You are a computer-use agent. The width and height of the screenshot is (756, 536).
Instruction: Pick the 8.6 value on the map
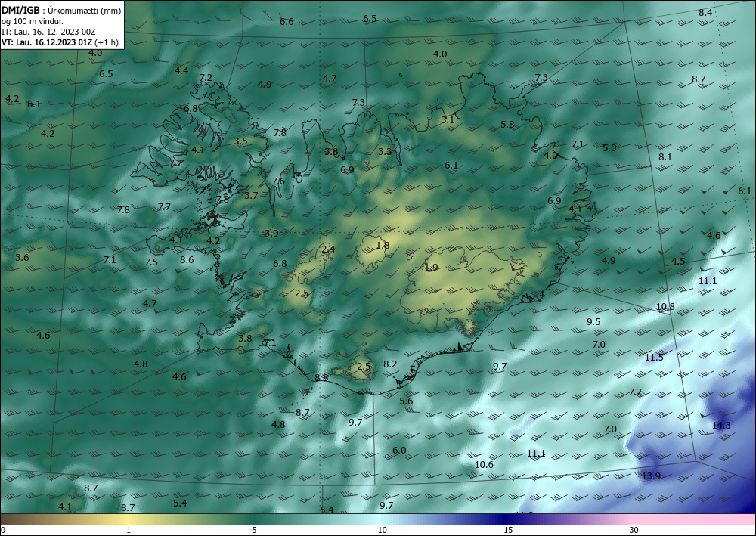coord(187,260)
